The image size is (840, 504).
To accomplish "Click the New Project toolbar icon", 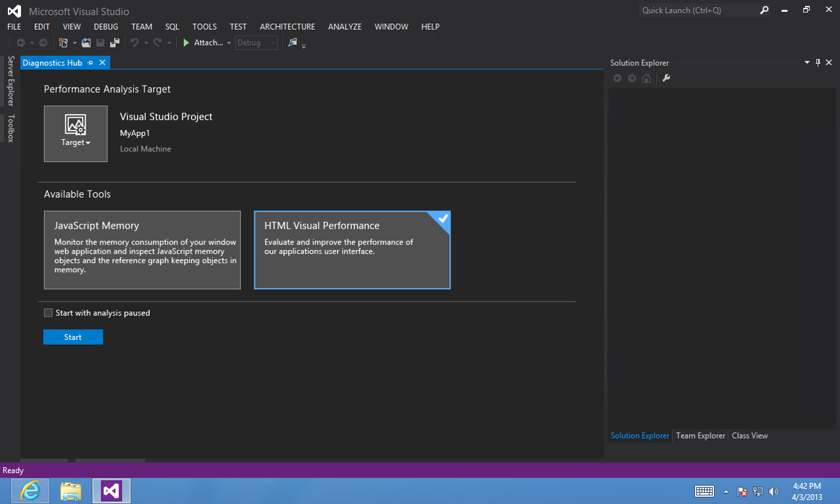I will (x=63, y=43).
